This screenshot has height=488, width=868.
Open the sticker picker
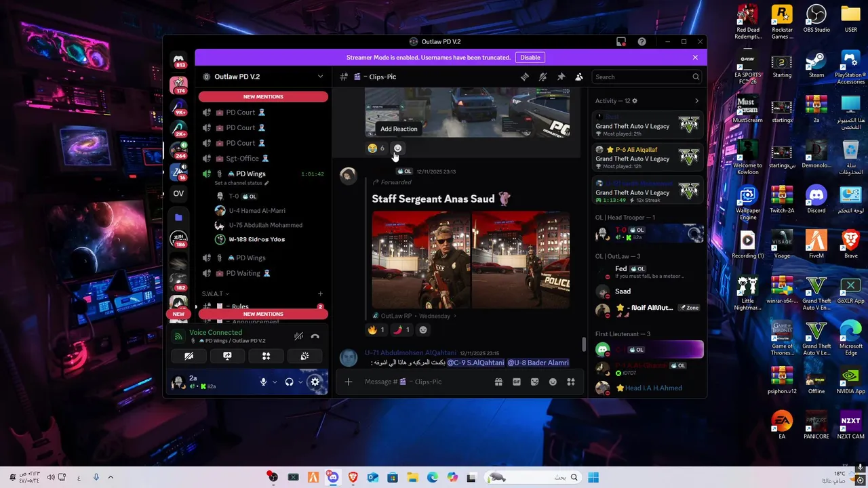pyautogui.click(x=534, y=382)
